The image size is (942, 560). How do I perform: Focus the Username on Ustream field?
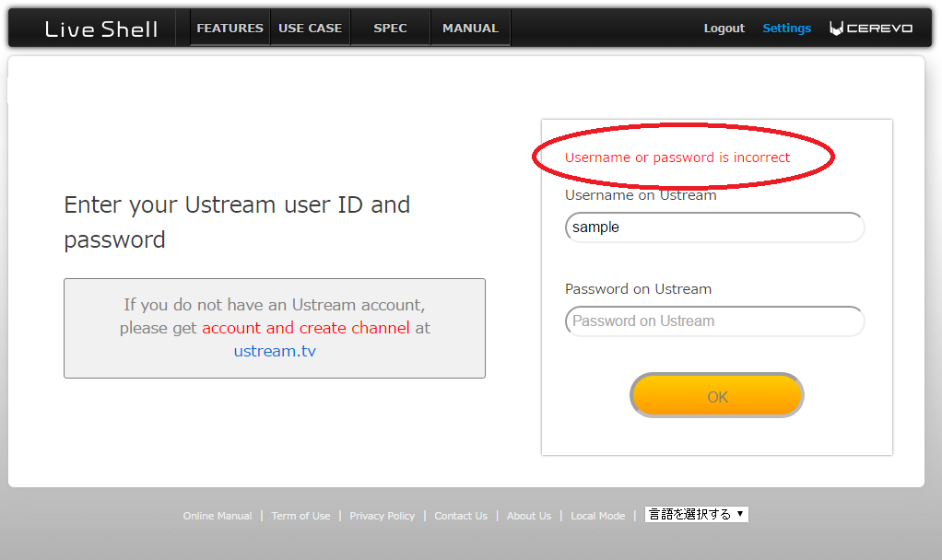coord(714,227)
